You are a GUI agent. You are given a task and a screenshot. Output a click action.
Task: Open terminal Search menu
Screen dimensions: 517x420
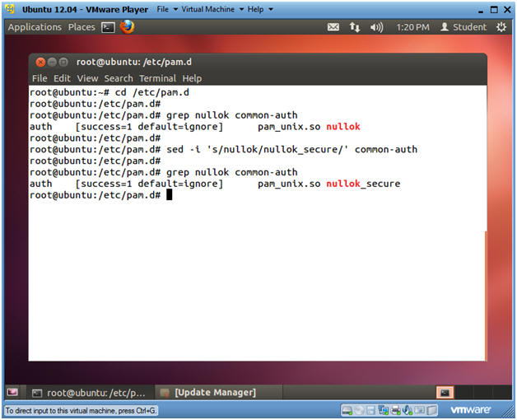[x=119, y=78]
